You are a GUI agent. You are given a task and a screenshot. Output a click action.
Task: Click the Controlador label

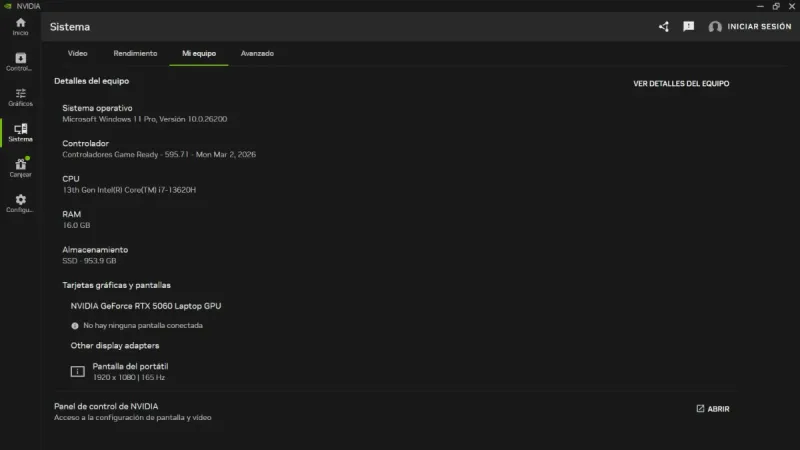(85, 143)
